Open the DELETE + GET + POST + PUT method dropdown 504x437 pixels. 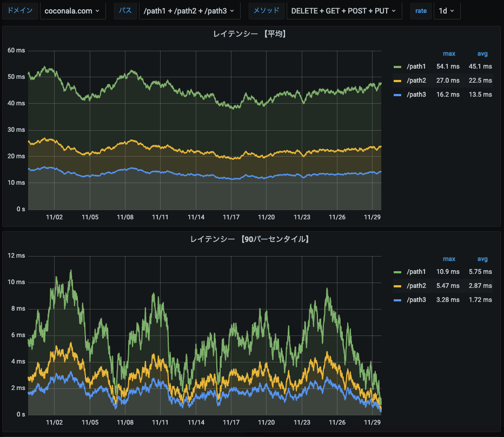(344, 10)
